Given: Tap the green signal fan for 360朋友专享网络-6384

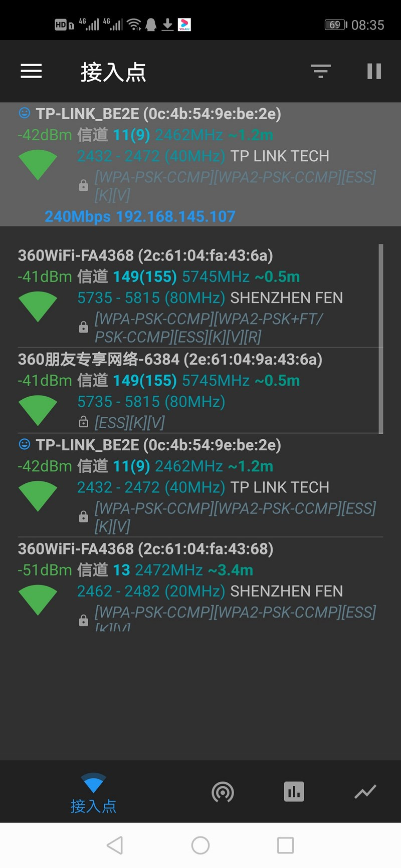Looking at the screenshot, I should [38, 409].
